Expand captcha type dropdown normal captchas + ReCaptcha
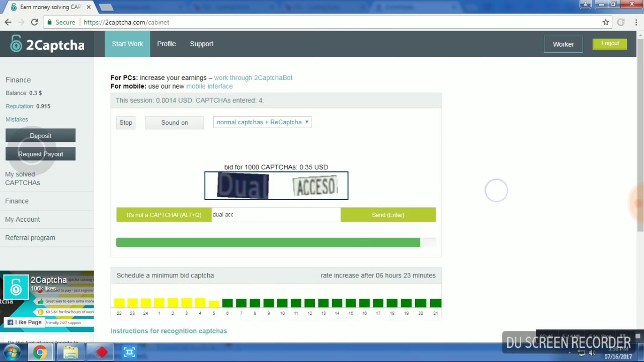This screenshot has width=644, height=362. point(262,122)
